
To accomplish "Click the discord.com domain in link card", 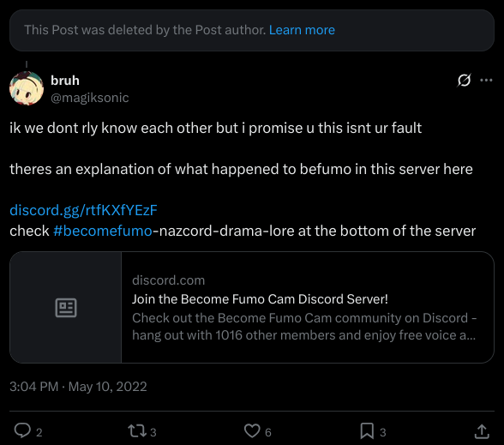I will tap(168, 280).
